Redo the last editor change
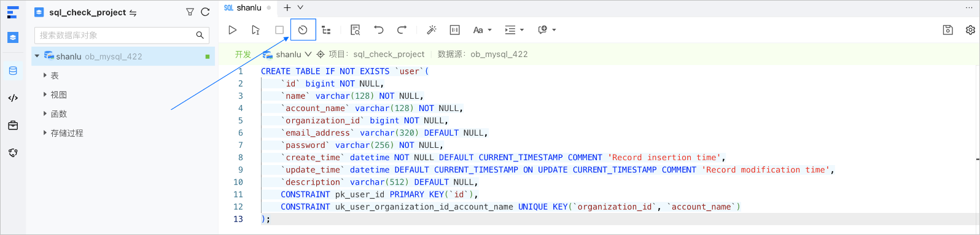The height and width of the screenshot is (235, 980). click(x=402, y=29)
